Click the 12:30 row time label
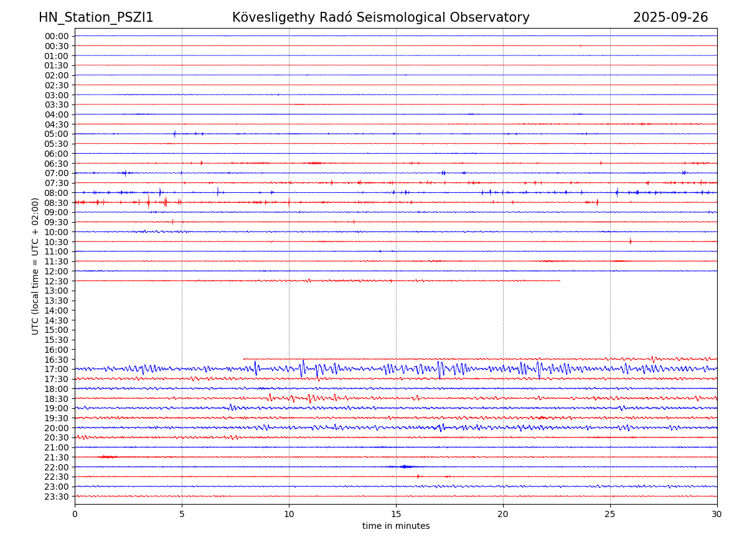The image size is (747, 560). pyautogui.click(x=57, y=281)
